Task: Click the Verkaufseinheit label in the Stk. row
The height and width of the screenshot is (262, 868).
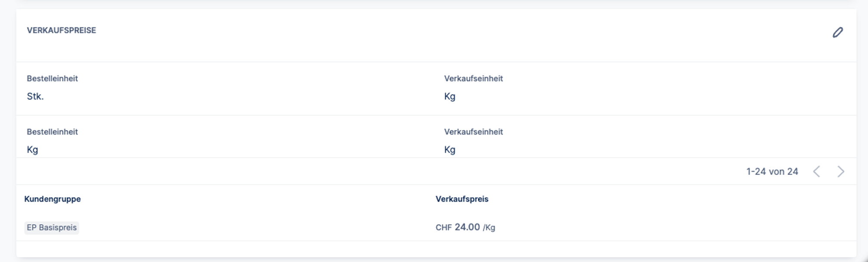Action: coord(473,79)
